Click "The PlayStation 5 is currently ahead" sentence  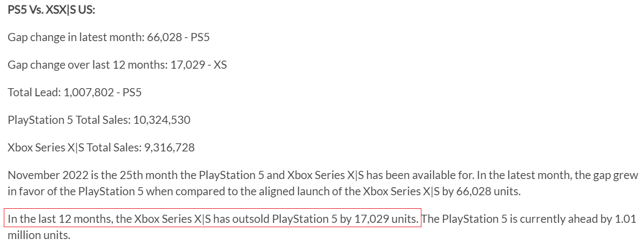[496, 219]
